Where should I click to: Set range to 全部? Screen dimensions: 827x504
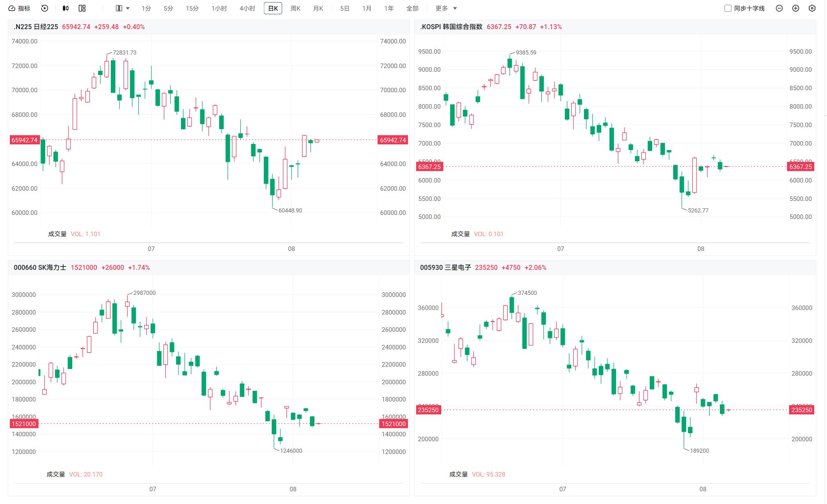pyautogui.click(x=412, y=8)
